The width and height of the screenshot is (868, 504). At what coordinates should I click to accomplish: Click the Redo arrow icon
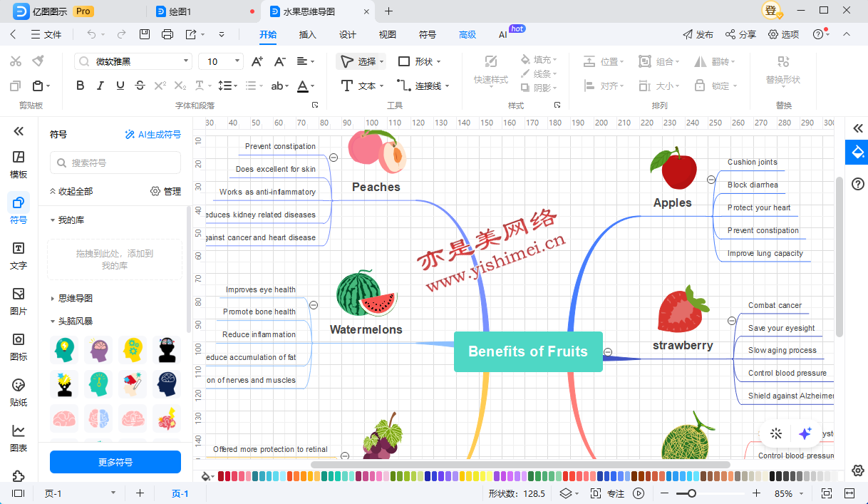122,34
